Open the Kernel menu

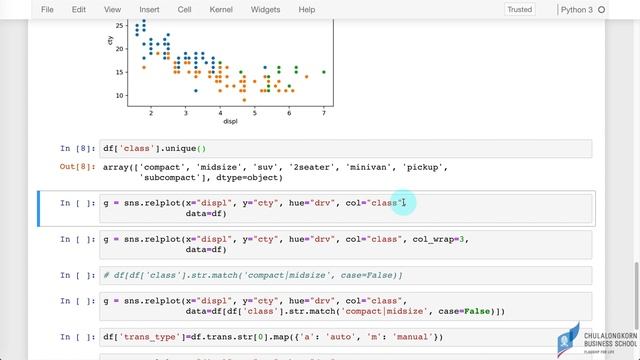221,9
